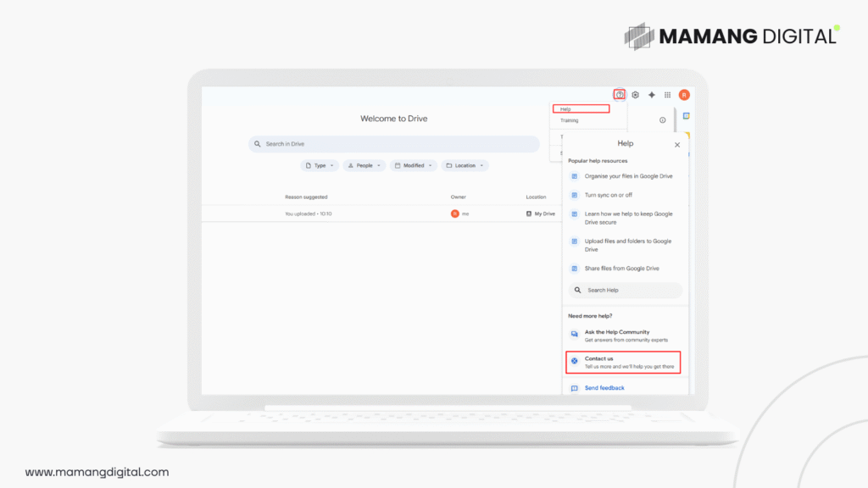Open the Google apps grid
The height and width of the screenshot is (488, 868).
click(x=668, y=95)
